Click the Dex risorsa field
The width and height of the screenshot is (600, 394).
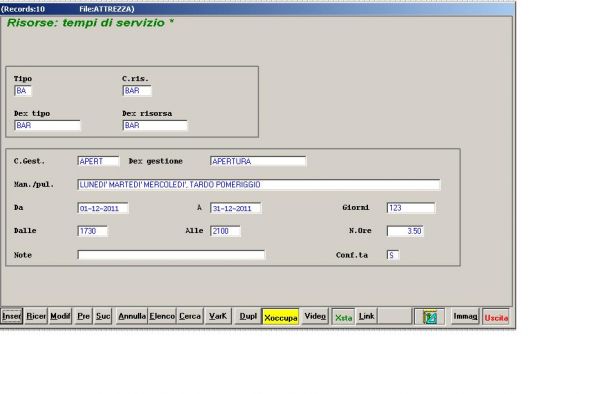click(155, 125)
